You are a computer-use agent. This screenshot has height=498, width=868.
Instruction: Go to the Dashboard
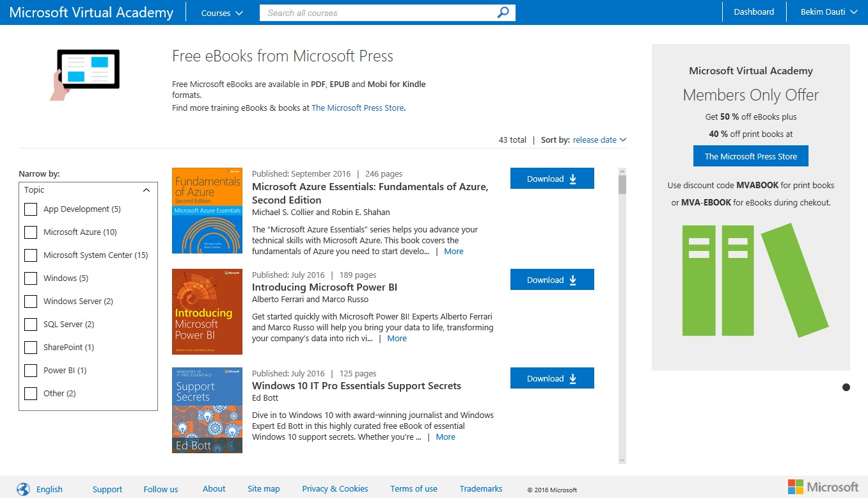(x=754, y=12)
